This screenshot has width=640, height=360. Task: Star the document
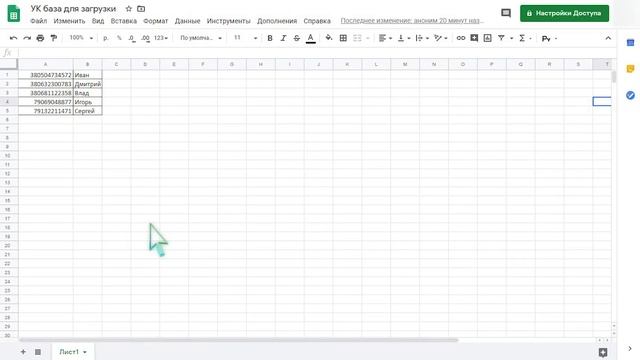tap(129, 9)
